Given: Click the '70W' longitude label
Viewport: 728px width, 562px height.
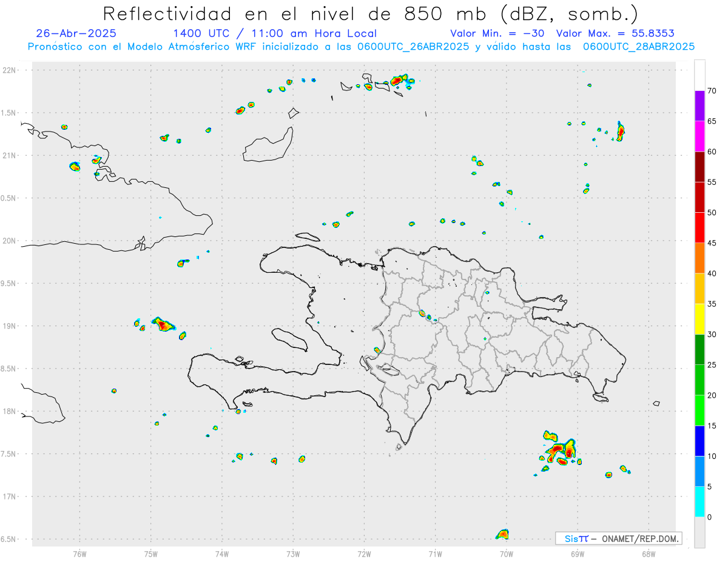Looking at the screenshot, I should point(507,554).
